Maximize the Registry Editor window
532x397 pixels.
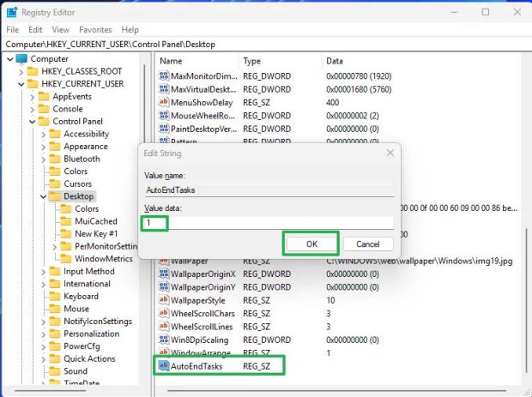tap(486, 12)
